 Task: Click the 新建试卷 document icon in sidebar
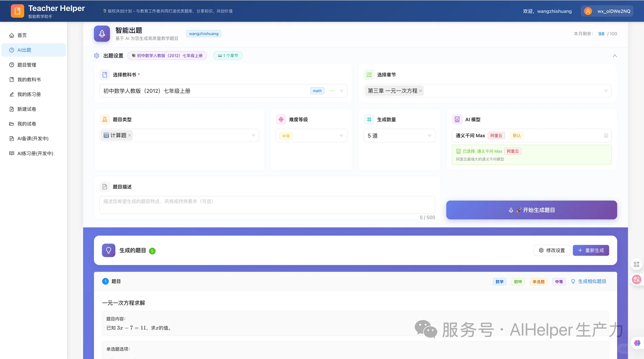point(12,109)
